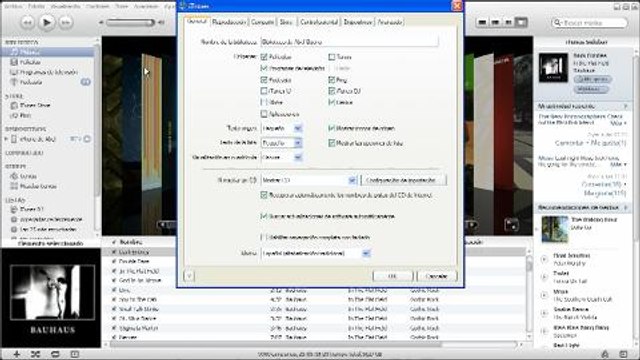Viewport: 640px width, 360px height.
Task: Open the iTunes DJ playlist
Action: coord(31,209)
